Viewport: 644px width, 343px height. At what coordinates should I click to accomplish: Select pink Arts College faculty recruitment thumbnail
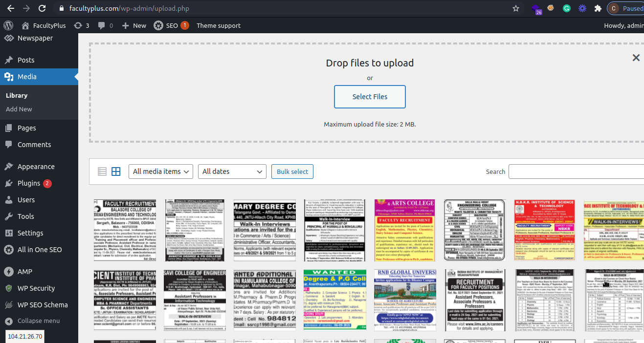(405, 230)
